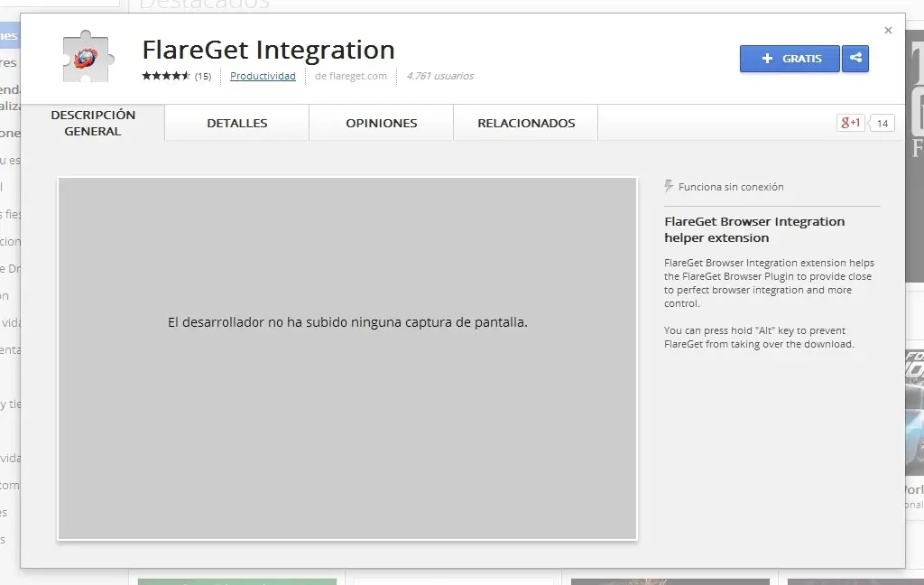Click the Google +1 button
This screenshot has width=924, height=585.
coord(850,123)
